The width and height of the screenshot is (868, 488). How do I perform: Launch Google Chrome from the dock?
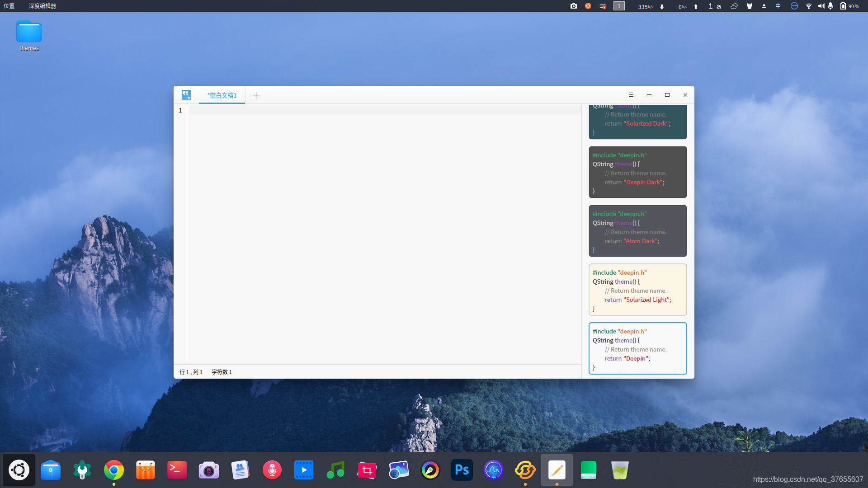pos(114,470)
